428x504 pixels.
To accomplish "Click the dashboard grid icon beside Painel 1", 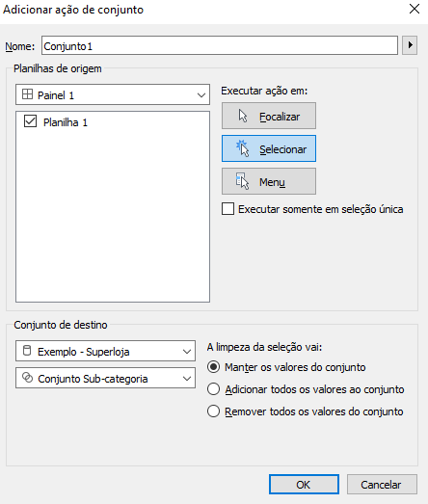I will 27,94.
